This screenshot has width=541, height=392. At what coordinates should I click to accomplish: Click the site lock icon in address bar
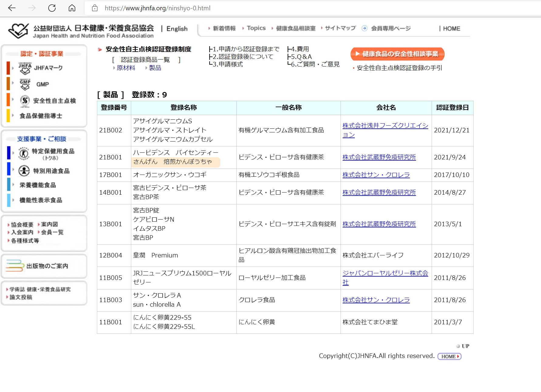click(95, 8)
